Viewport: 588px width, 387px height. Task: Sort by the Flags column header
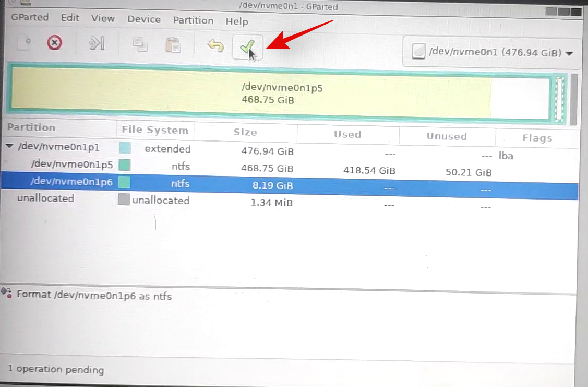537,138
